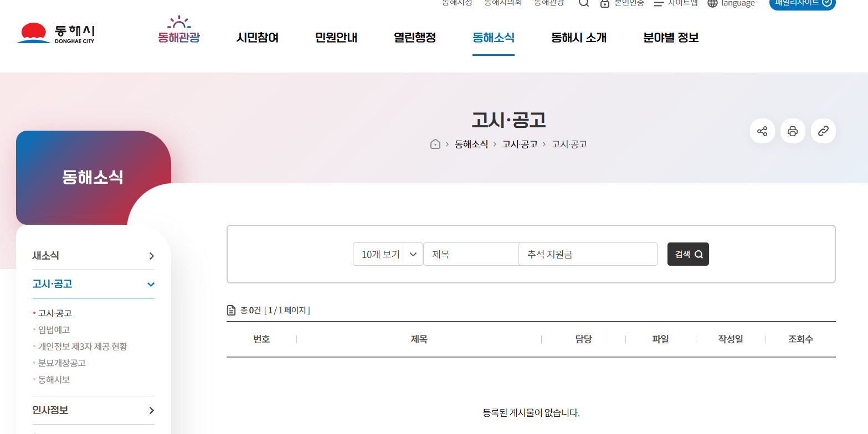Click the 작성일 column header
868x434 pixels.
tap(731, 339)
